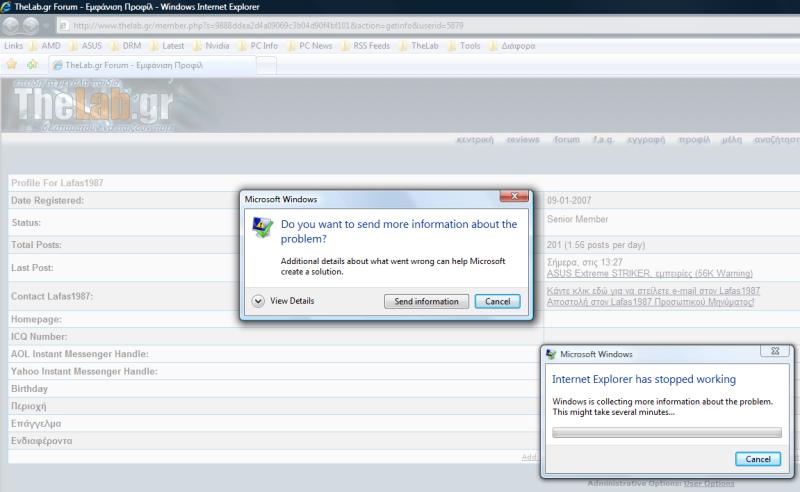Image resolution: width=800 pixels, height=492 pixels.
Task: Click the progress bar in collecting dialog
Action: (666, 433)
